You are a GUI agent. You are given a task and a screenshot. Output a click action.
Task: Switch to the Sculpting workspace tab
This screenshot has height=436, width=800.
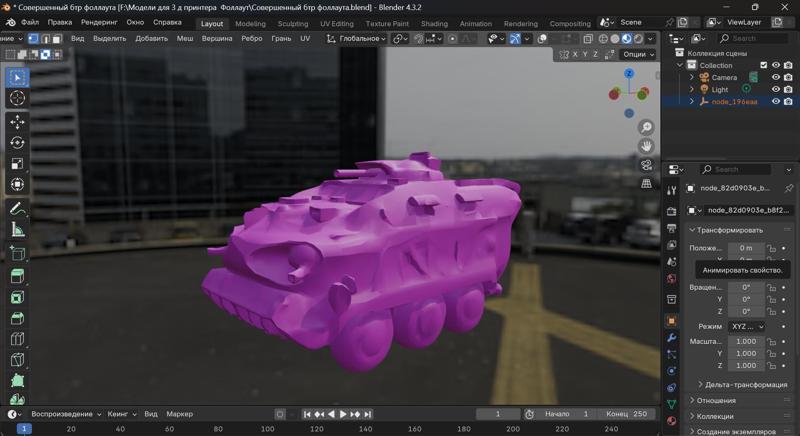point(292,23)
